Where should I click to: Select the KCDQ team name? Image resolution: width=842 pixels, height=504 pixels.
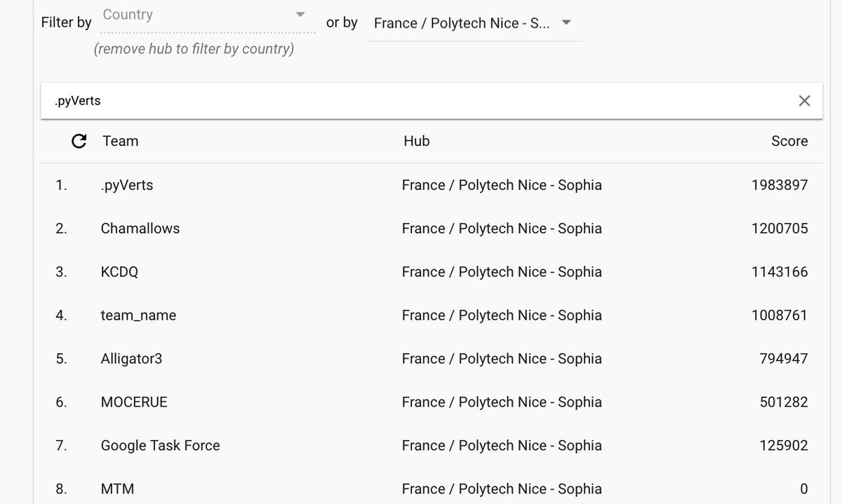coord(119,272)
